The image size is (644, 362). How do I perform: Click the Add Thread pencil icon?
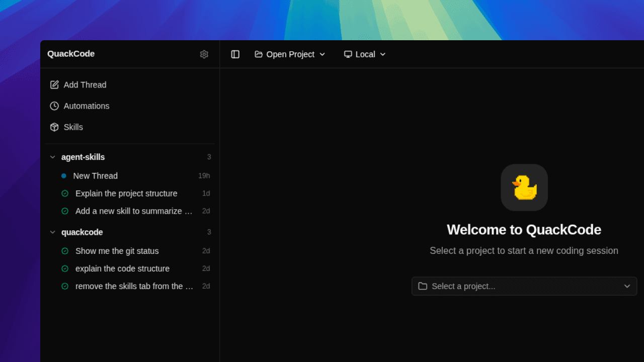54,85
